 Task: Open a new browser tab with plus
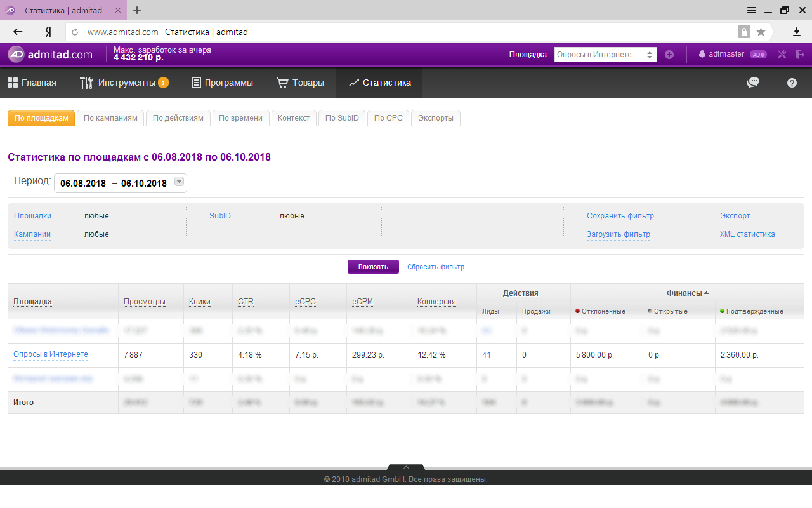[x=137, y=10]
